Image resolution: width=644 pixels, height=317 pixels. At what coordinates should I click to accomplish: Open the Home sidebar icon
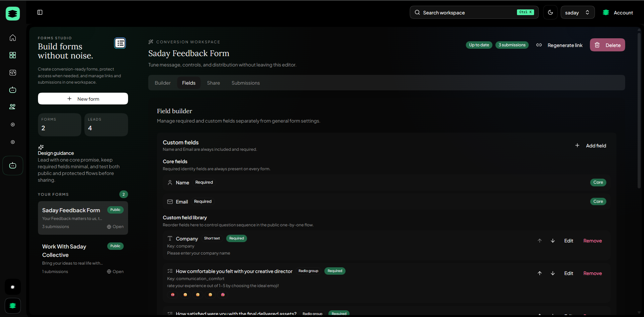click(x=13, y=38)
